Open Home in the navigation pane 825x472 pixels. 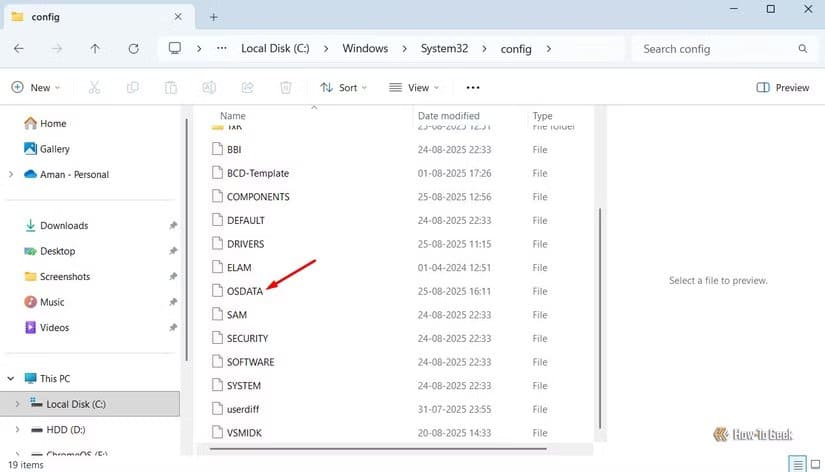pyautogui.click(x=45, y=123)
